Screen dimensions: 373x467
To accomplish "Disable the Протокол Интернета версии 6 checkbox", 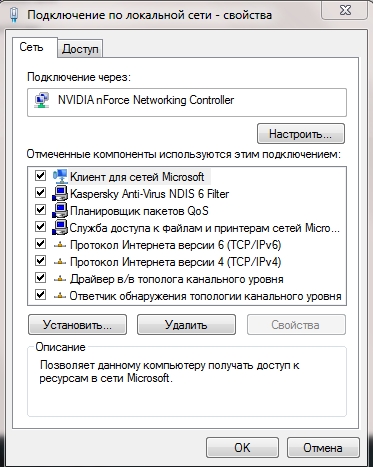I will [41, 244].
